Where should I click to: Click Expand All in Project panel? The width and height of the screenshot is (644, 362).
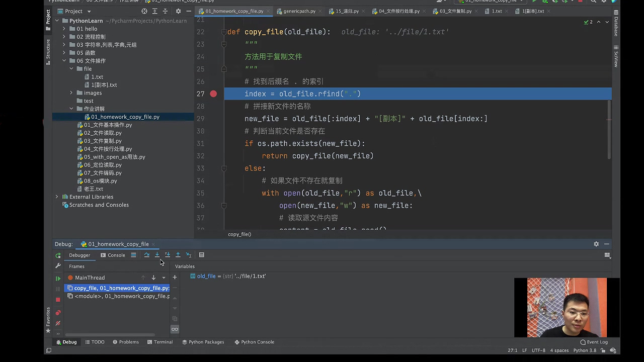point(155,11)
